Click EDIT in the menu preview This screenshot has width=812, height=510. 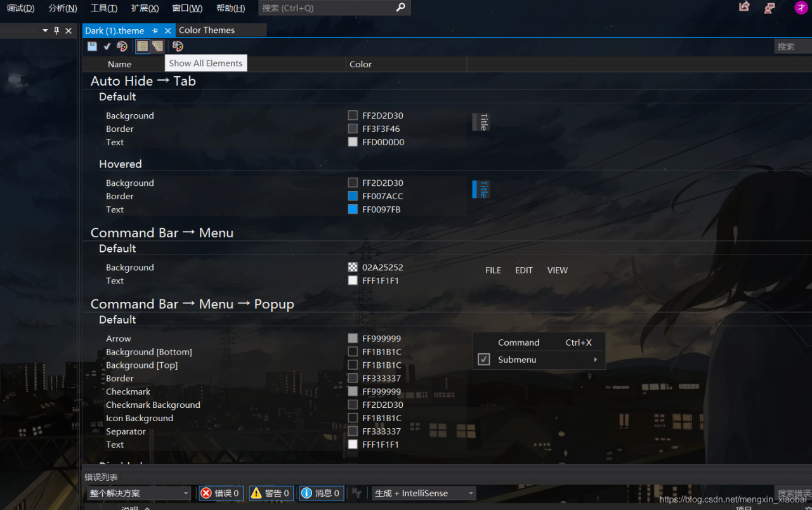pos(524,270)
